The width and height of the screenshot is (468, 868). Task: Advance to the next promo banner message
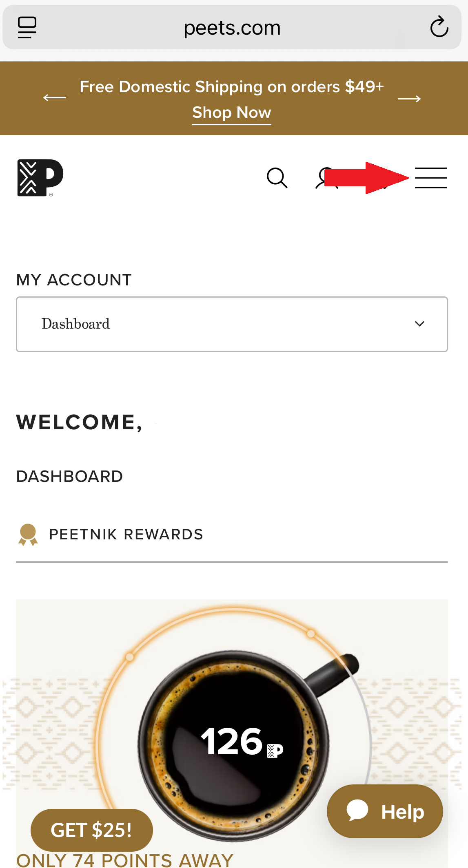409,99
